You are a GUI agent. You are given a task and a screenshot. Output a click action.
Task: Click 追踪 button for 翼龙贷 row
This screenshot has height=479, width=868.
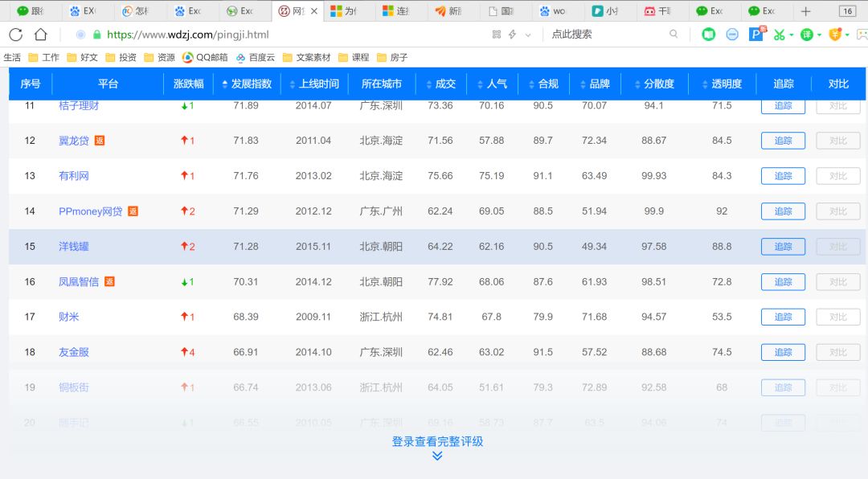[783, 141]
